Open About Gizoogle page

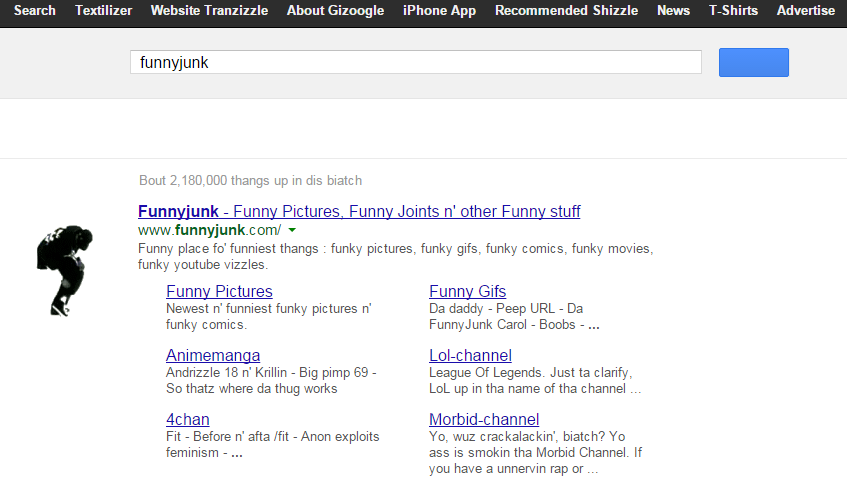(x=334, y=11)
